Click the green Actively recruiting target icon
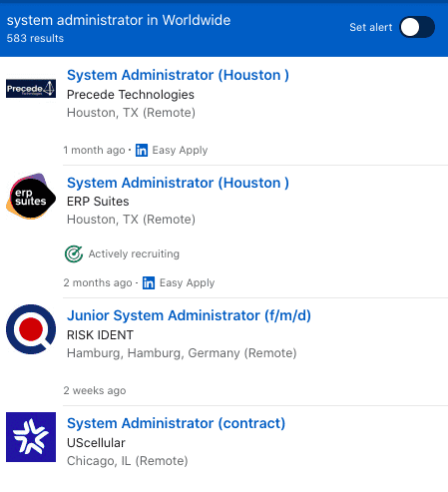 tap(74, 253)
